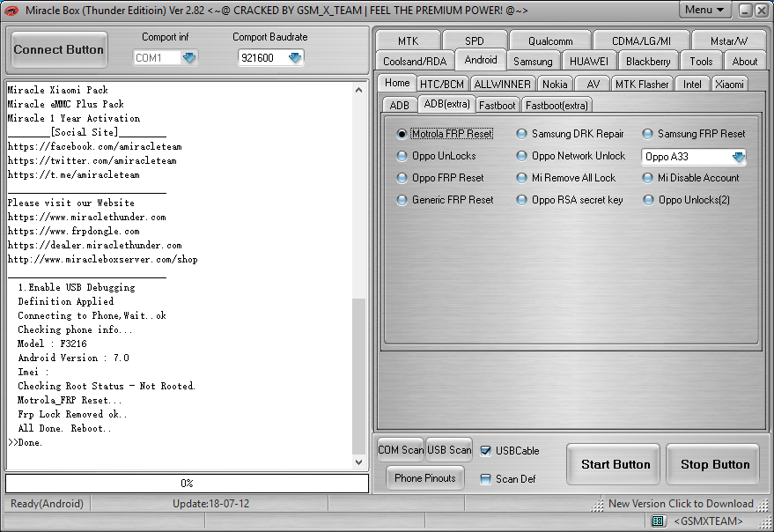The width and height of the screenshot is (774, 532).
Task: Open Phone Pinouts
Action: [425, 477]
